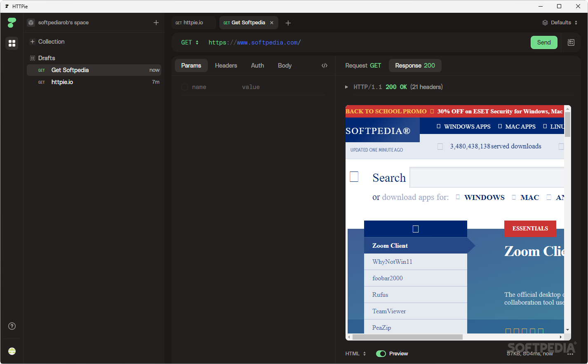Switch to the Params tab

(x=191, y=66)
